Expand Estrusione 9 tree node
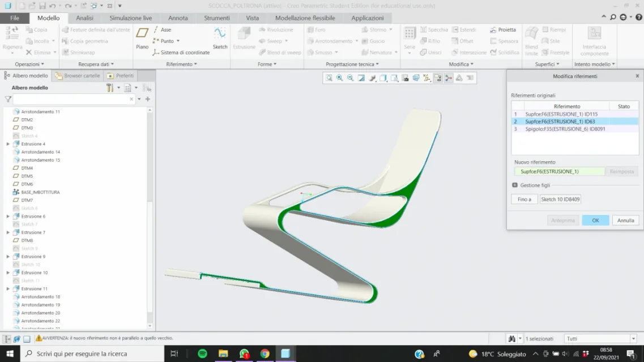Screen dimensions: 644x362 pos(8,256)
